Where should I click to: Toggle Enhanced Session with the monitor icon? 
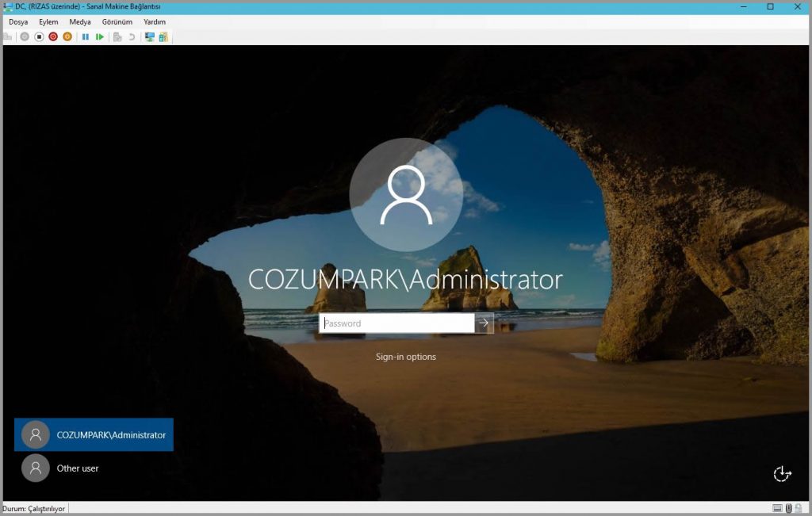click(150, 36)
